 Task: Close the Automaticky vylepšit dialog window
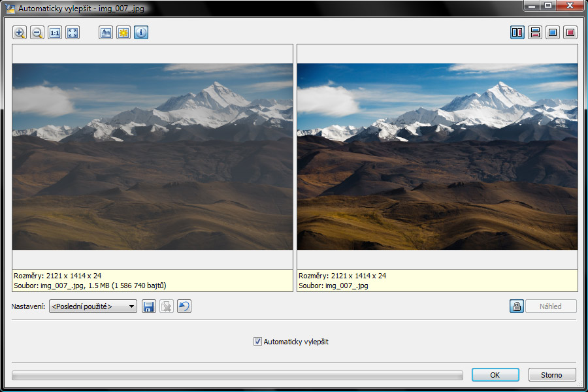coord(570,5)
